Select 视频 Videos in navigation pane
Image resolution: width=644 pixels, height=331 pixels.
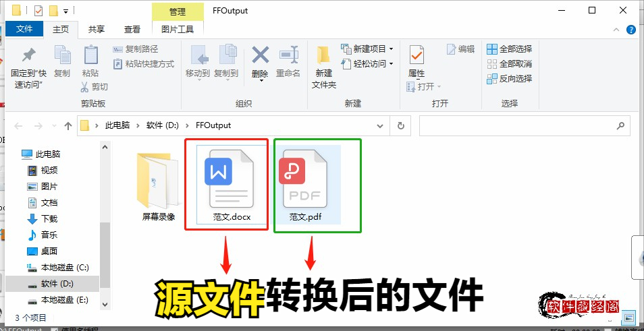[43, 170]
